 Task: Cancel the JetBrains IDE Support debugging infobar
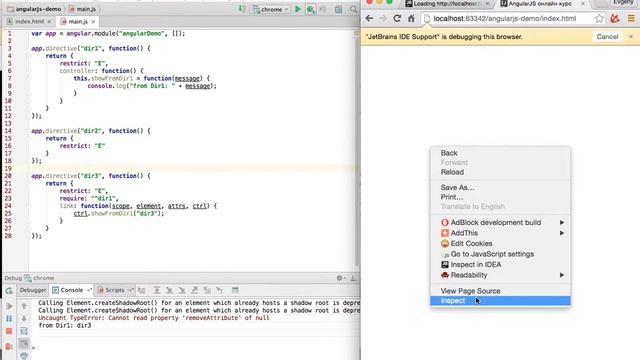(607, 37)
